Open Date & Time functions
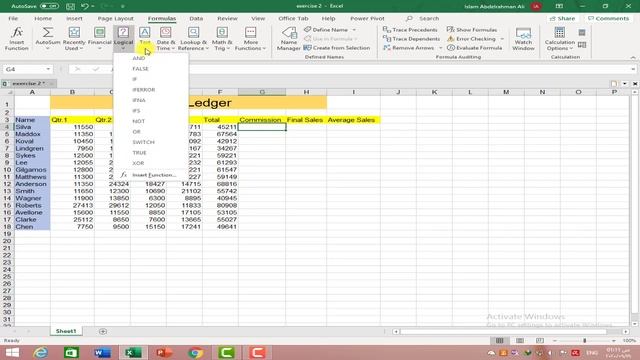The image size is (640, 360). click(x=166, y=39)
